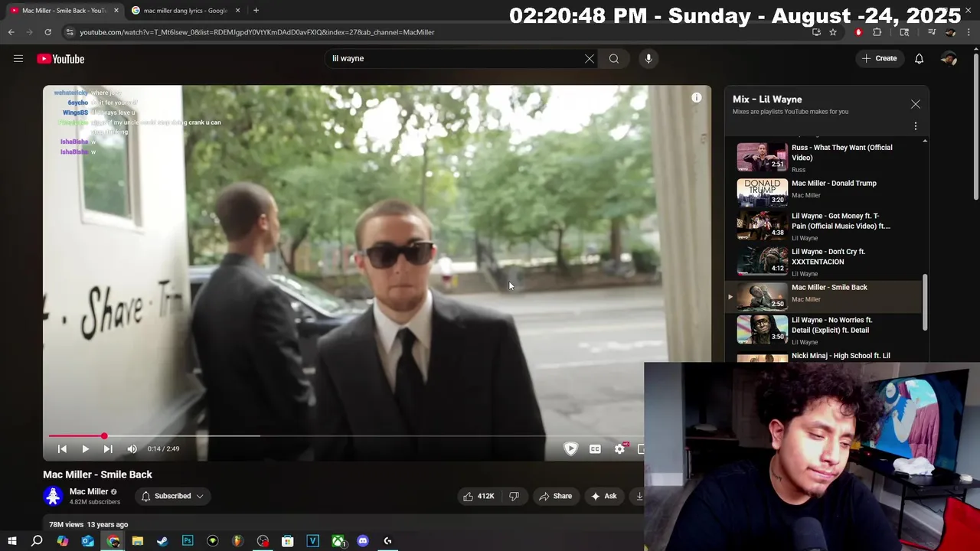Viewport: 980px width, 551px height.
Task: Reload the current page
Action: coord(47,32)
